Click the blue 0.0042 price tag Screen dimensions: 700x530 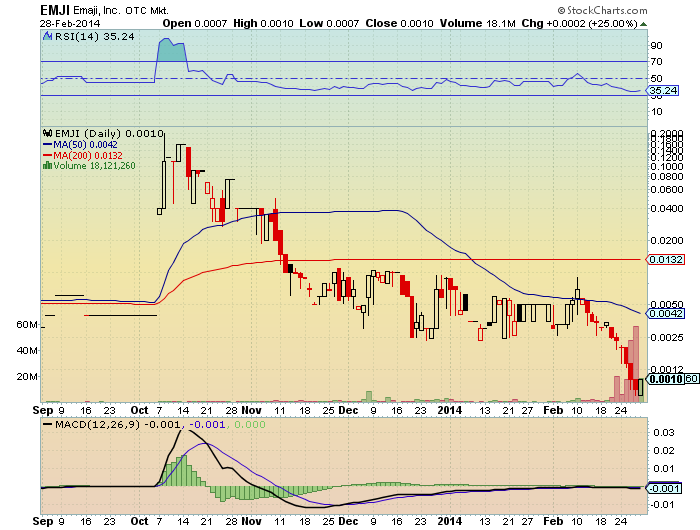665,313
